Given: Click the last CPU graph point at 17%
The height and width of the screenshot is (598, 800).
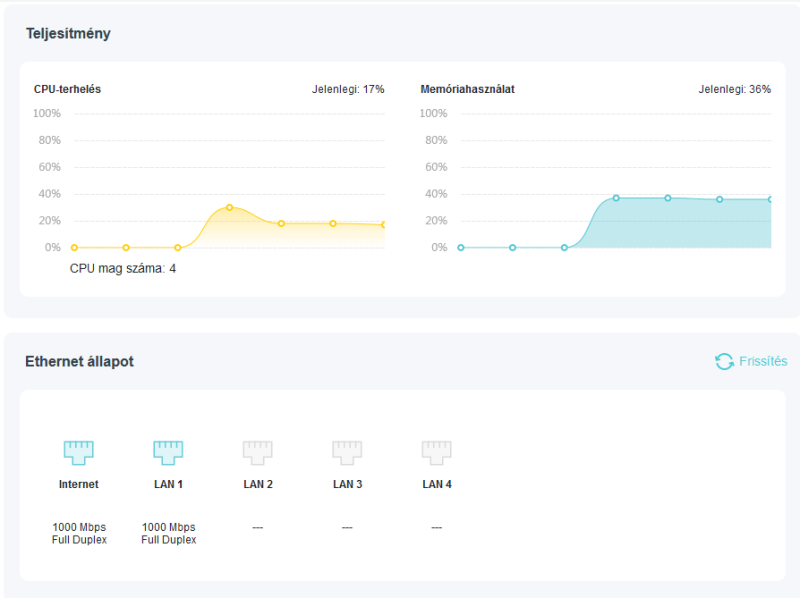Looking at the screenshot, I should [x=383, y=225].
